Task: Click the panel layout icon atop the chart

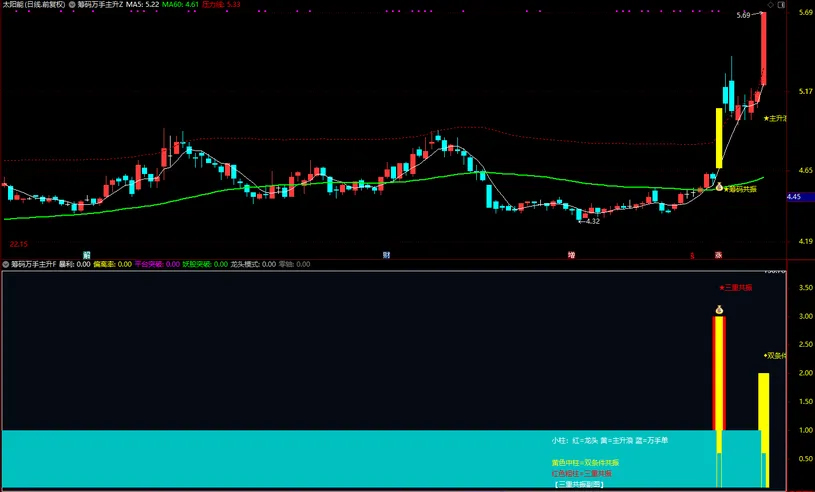Action: (781, 5)
